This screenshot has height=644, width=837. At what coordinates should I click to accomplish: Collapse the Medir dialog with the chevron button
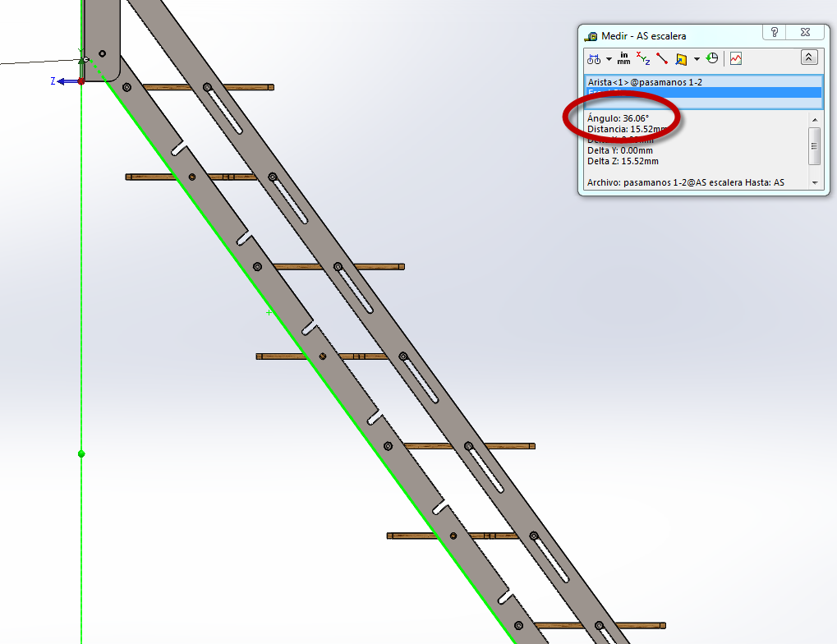(809, 57)
